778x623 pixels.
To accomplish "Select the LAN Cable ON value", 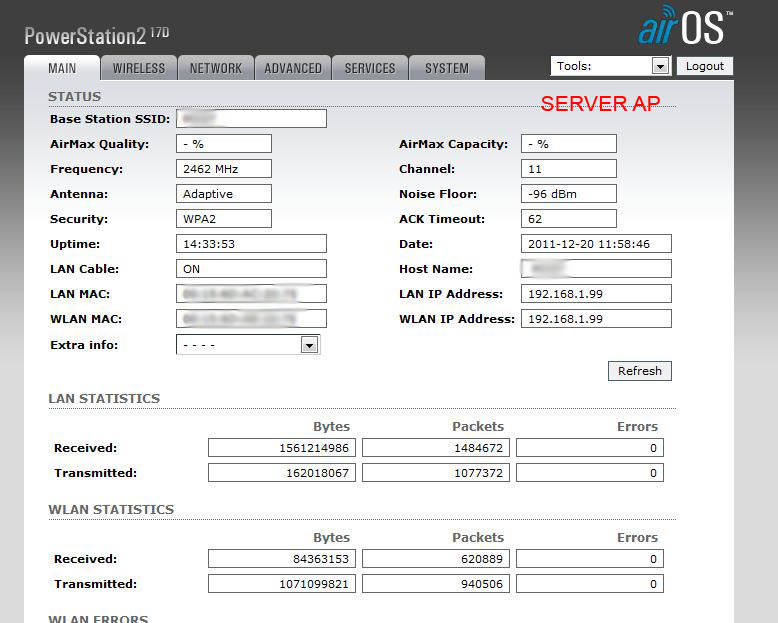I will (x=251, y=269).
